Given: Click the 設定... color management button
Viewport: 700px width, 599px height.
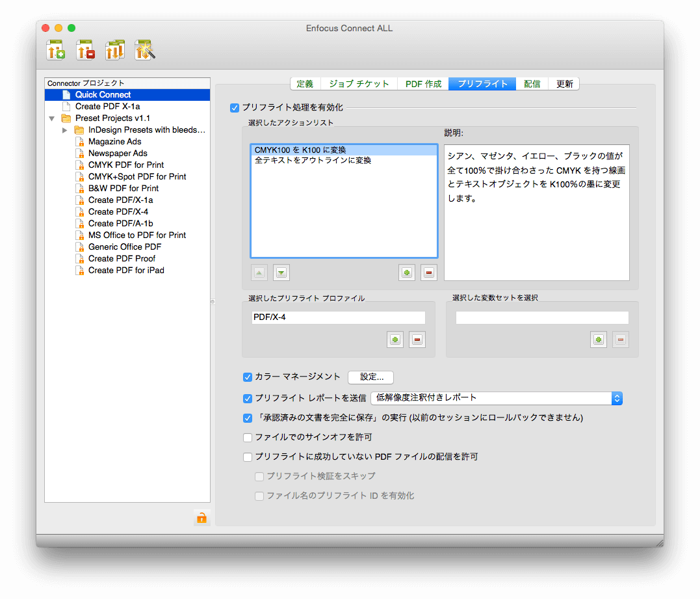Looking at the screenshot, I should pyautogui.click(x=371, y=377).
